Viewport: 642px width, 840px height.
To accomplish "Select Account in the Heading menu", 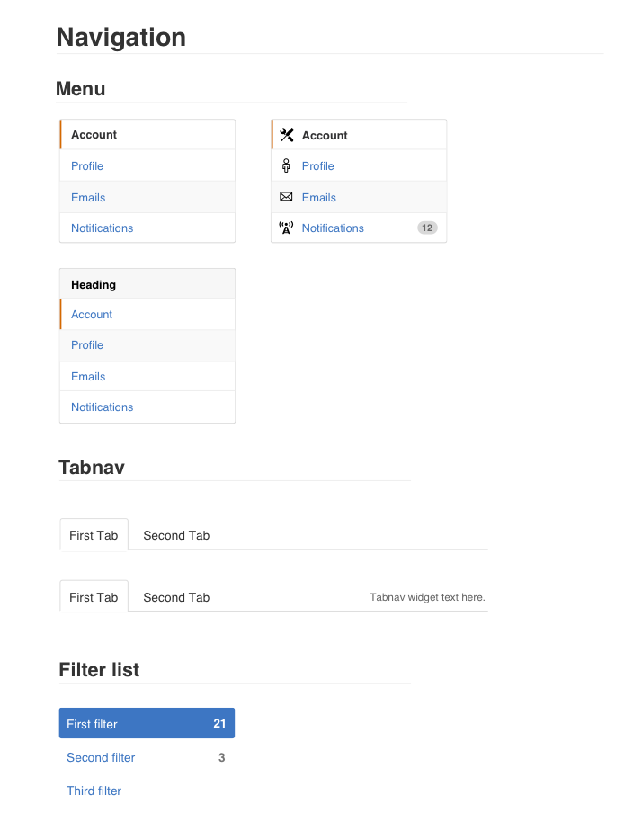I will point(92,315).
